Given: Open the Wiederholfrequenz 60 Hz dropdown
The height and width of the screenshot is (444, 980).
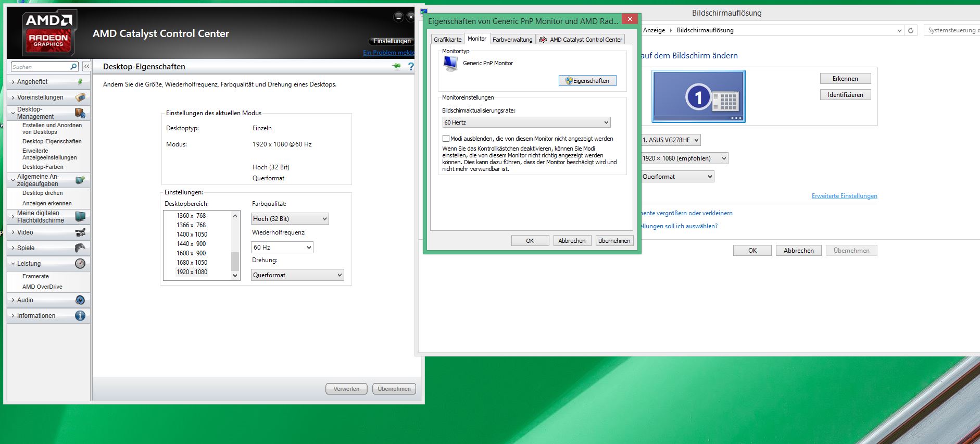Looking at the screenshot, I should click(282, 248).
